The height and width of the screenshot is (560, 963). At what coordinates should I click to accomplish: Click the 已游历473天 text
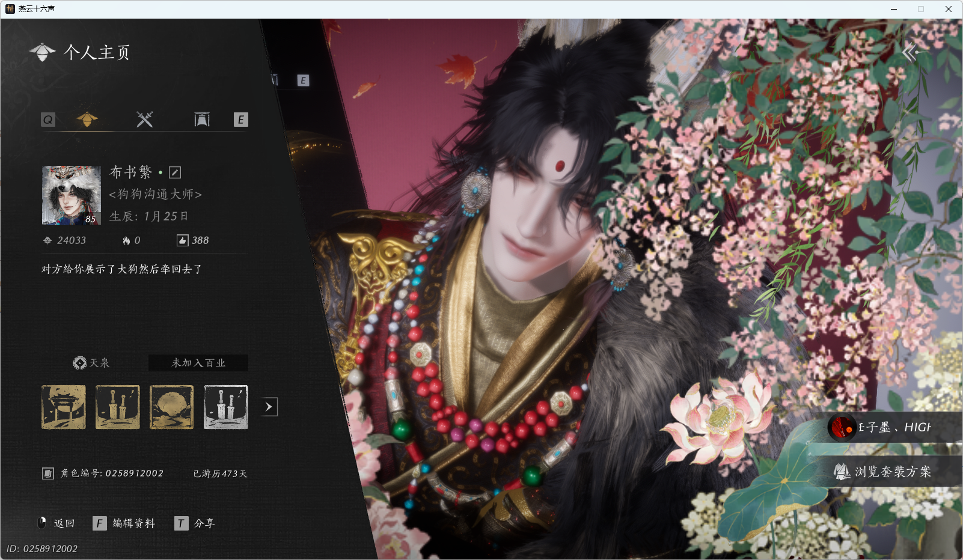[220, 473]
